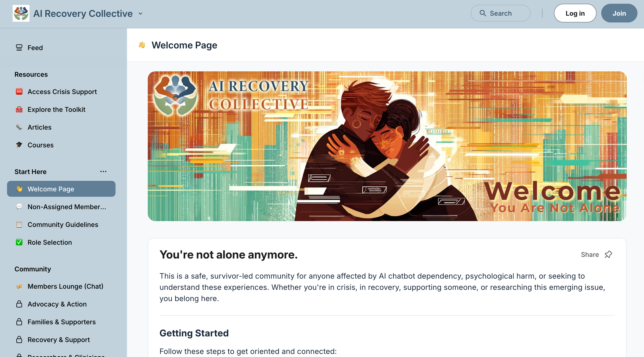Screen dimensions: 644x357
Task: Click the Log in button
Action: 575,13
